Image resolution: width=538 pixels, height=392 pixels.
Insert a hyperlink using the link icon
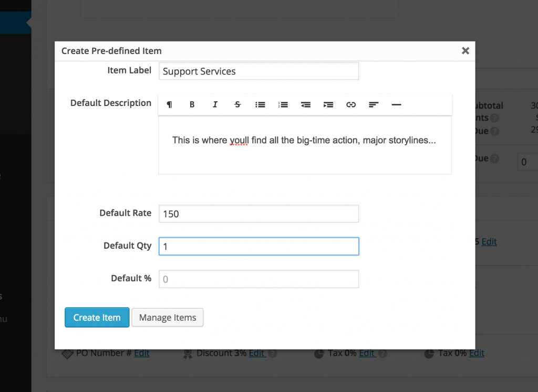click(x=350, y=104)
